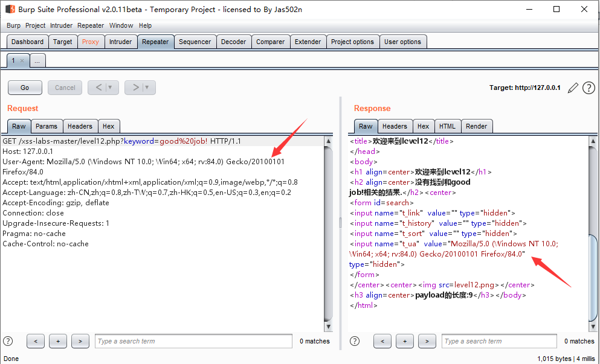This screenshot has width=600, height=364.
Task: Click response search help question icon
Action: pos(355,341)
